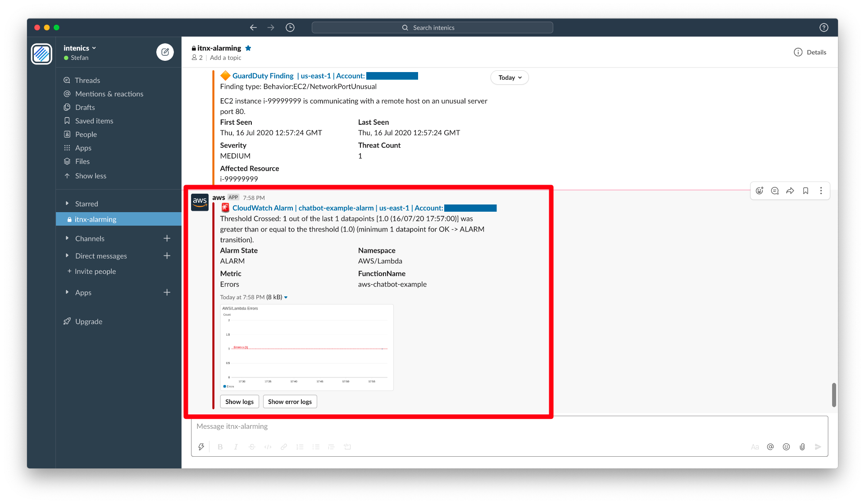Click the compose new message icon
865x504 pixels.
pyautogui.click(x=165, y=52)
